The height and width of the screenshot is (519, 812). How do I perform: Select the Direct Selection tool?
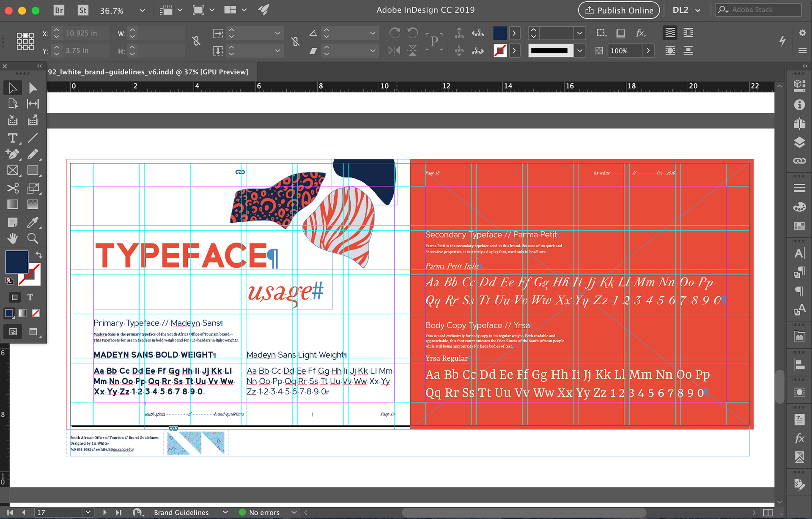pos(33,88)
